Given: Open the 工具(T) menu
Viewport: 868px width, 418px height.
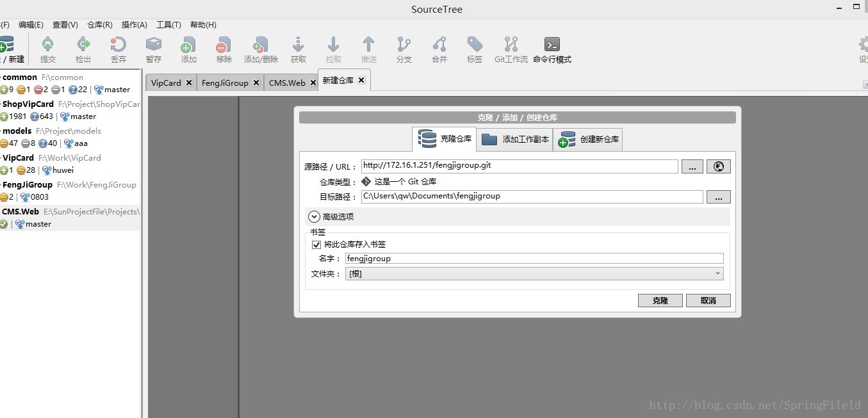Looking at the screenshot, I should click(168, 25).
